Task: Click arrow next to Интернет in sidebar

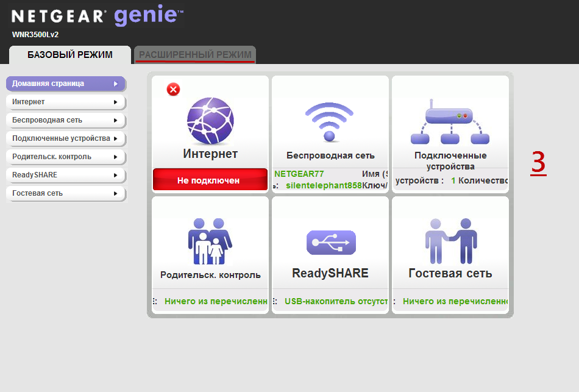Action: click(116, 102)
